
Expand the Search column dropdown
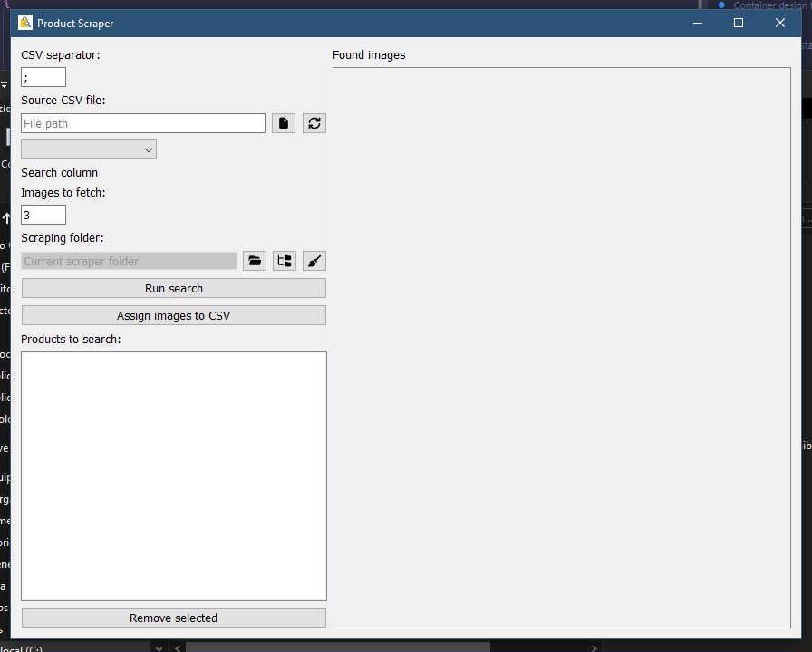tap(89, 149)
